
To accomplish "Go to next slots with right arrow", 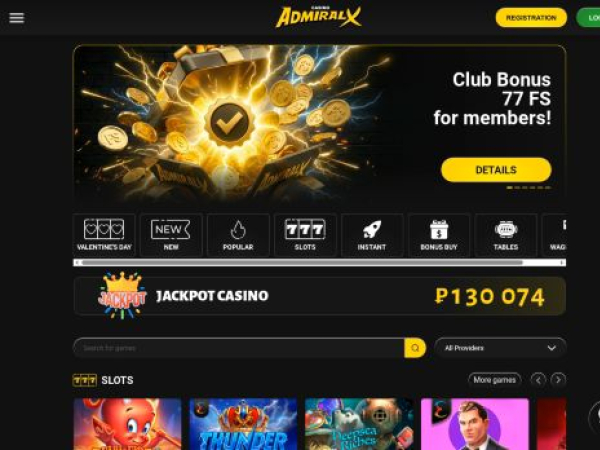I will [558, 380].
